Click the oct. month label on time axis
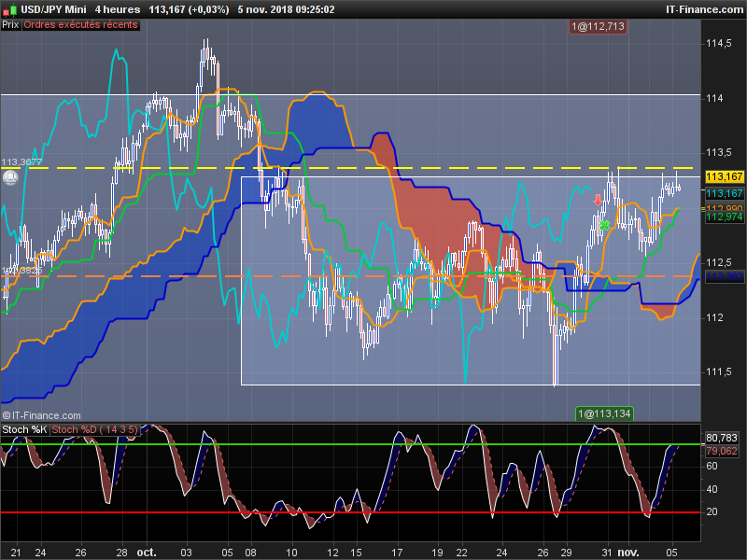Viewport: 747px width, 560px height. coord(147,553)
